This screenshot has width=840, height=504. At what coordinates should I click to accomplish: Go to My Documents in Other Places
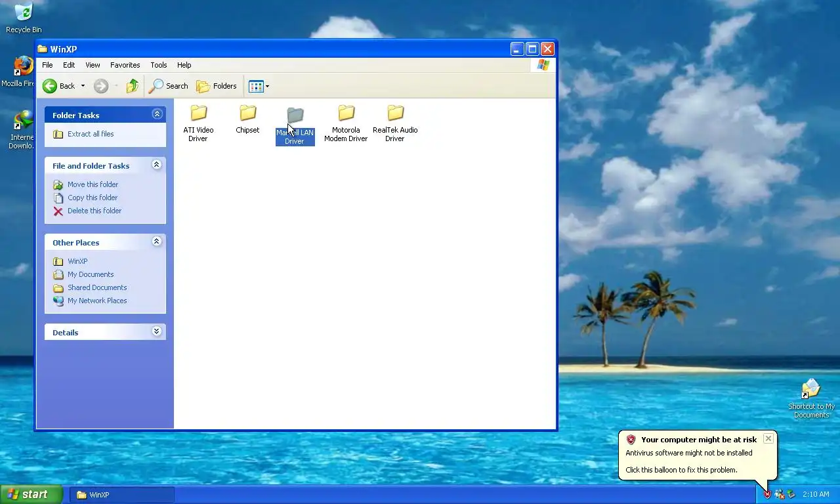click(91, 274)
